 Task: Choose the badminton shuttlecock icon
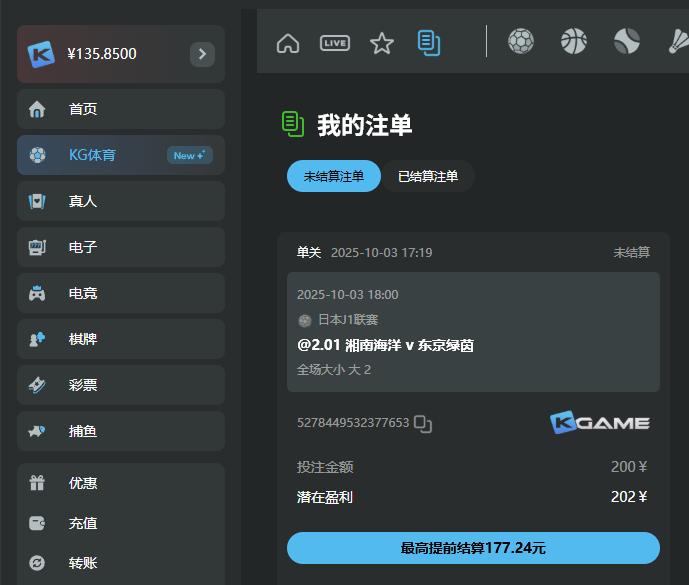(678, 41)
